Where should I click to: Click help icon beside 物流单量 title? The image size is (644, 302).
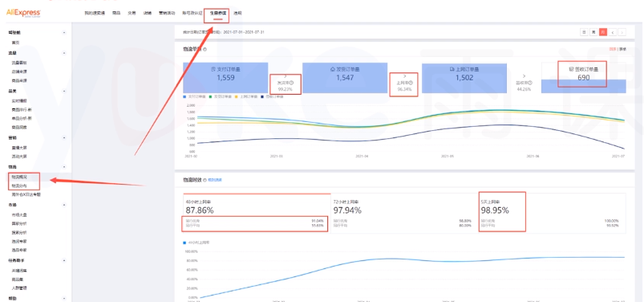(205, 49)
